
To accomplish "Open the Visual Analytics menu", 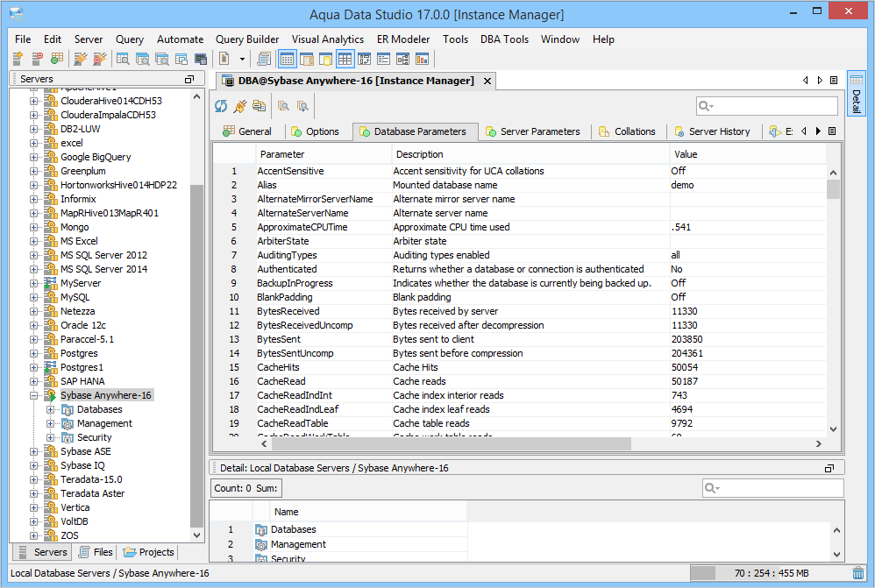I will click(x=328, y=39).
